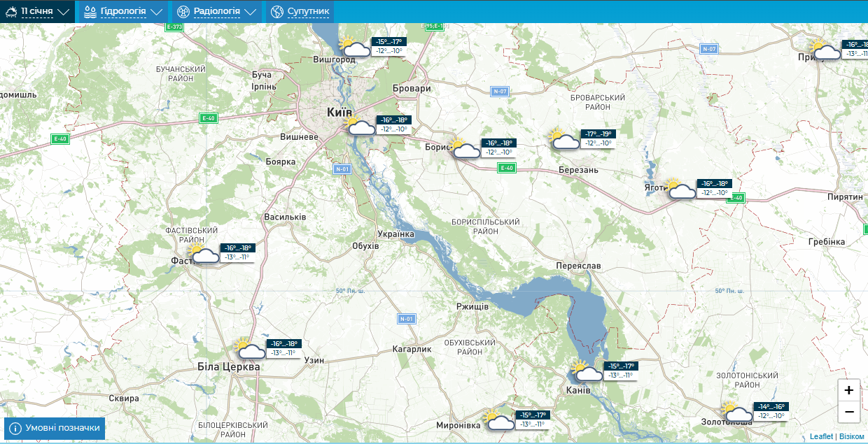Expand the Радіологія dropdown menu
Screen dimensions: 868x444
pyautogui.click(x=216, y=11)
